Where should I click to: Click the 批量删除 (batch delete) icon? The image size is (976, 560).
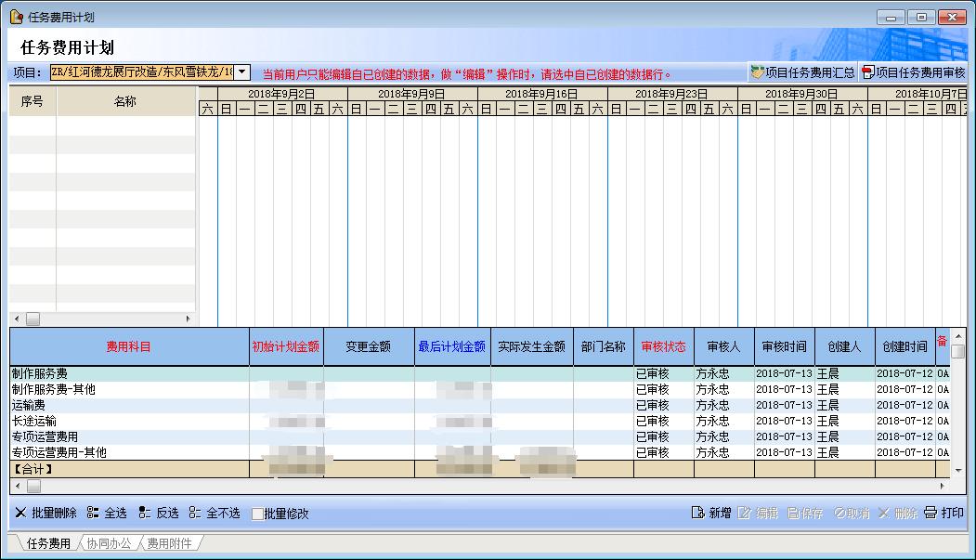[x=20, y=513]
